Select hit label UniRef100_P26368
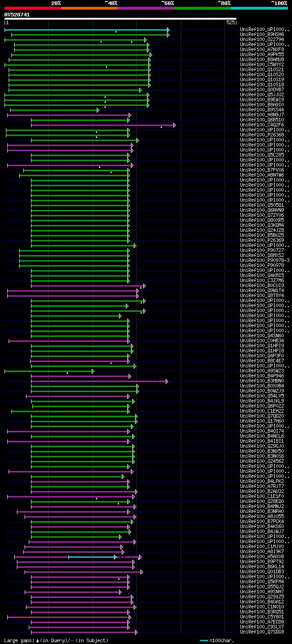This screenshot has width=292, height=644. (x=262, y=135)
